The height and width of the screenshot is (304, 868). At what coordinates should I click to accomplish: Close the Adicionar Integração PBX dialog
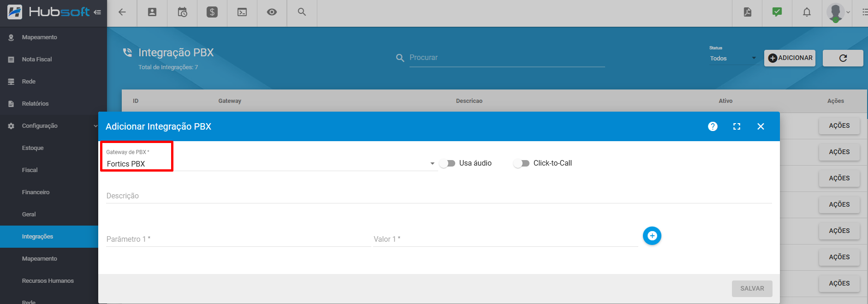(x=761, y=126)
